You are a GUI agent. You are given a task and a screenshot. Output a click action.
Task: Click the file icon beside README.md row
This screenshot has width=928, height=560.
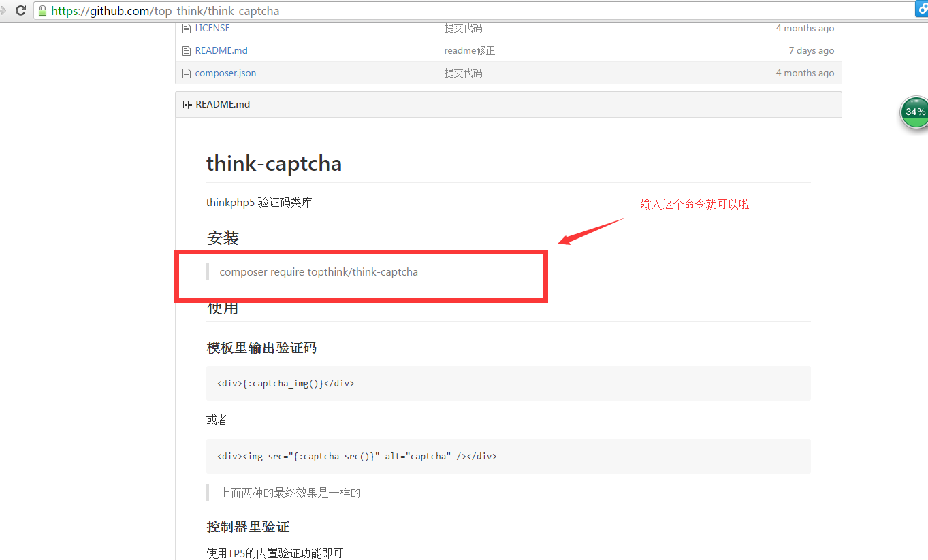coord(187,50)
